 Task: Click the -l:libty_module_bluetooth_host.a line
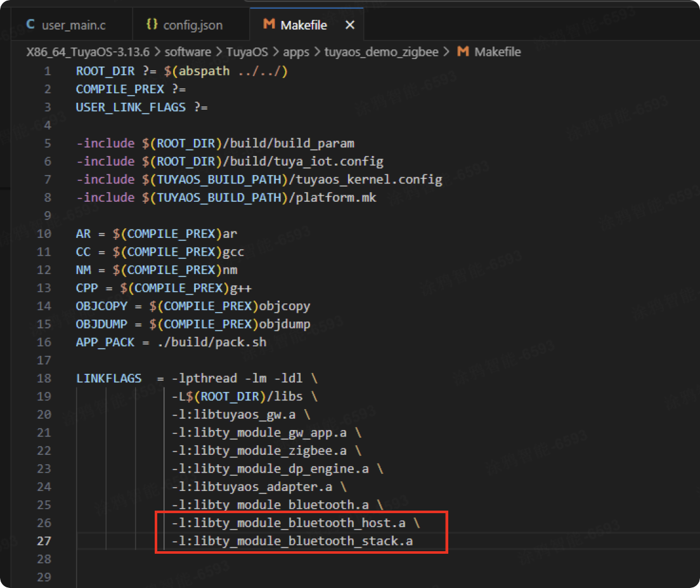(296, 523)
